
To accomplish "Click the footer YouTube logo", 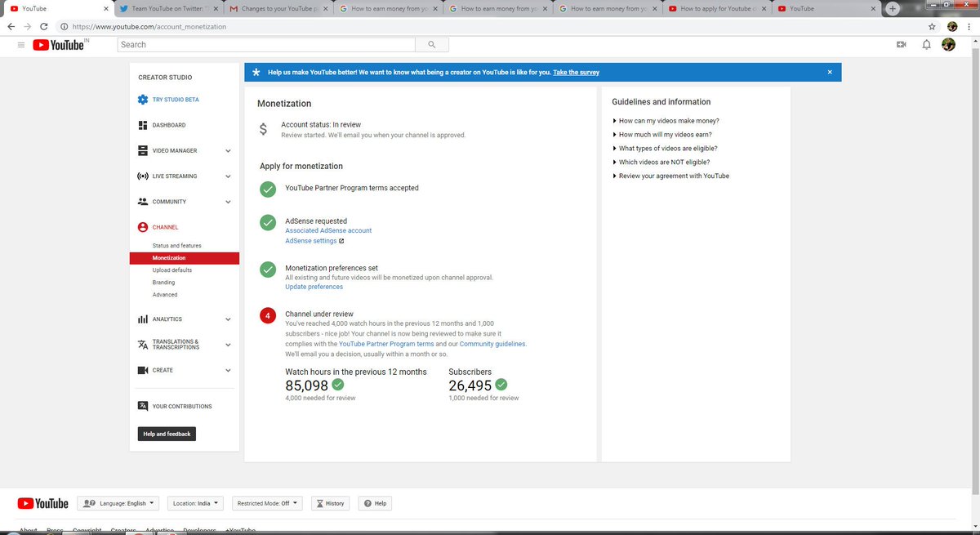I will point(42,503).
